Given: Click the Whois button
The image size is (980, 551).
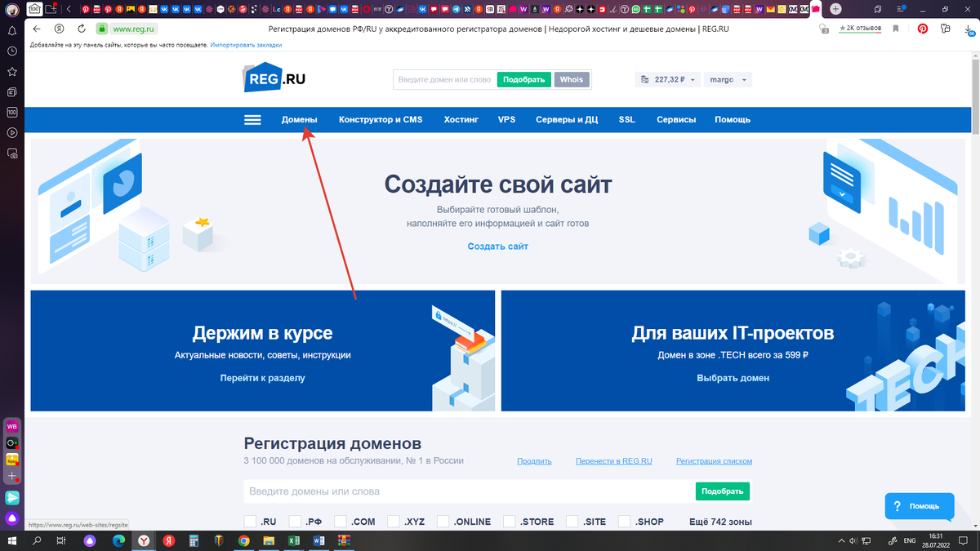Looking at the screenshot, I should tap(572, 79).
